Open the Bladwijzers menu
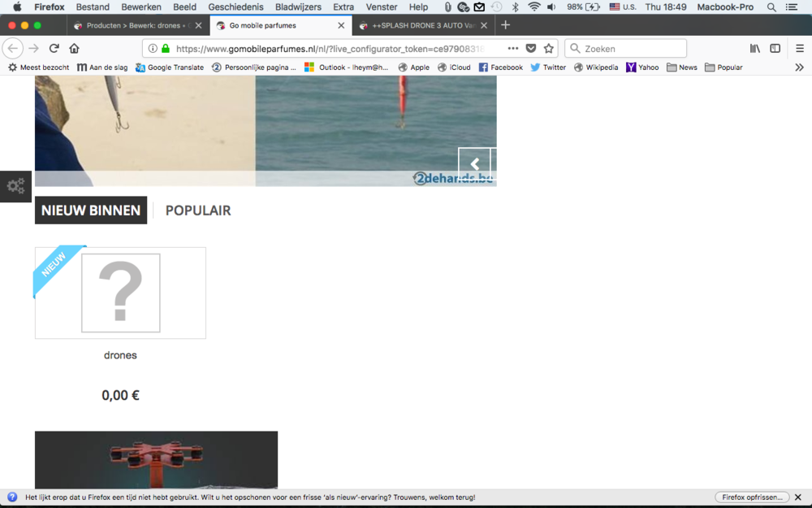This screenshot has height=508, width=812. [298, 7]
